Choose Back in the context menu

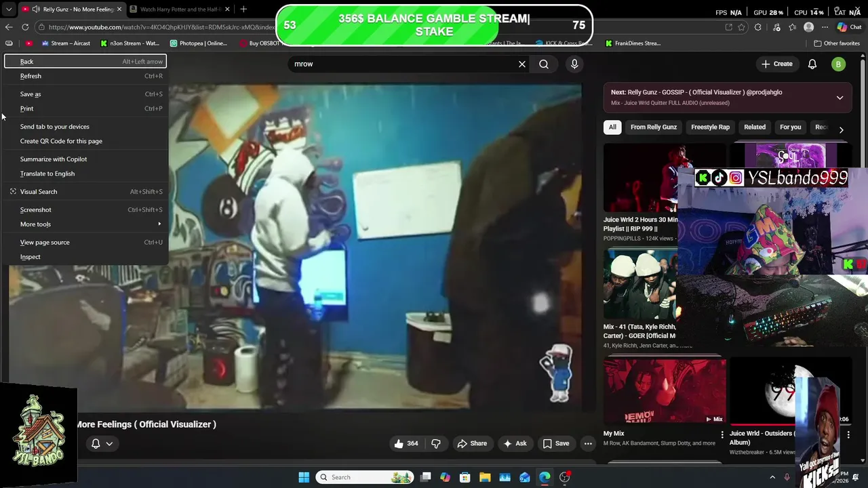85,62
